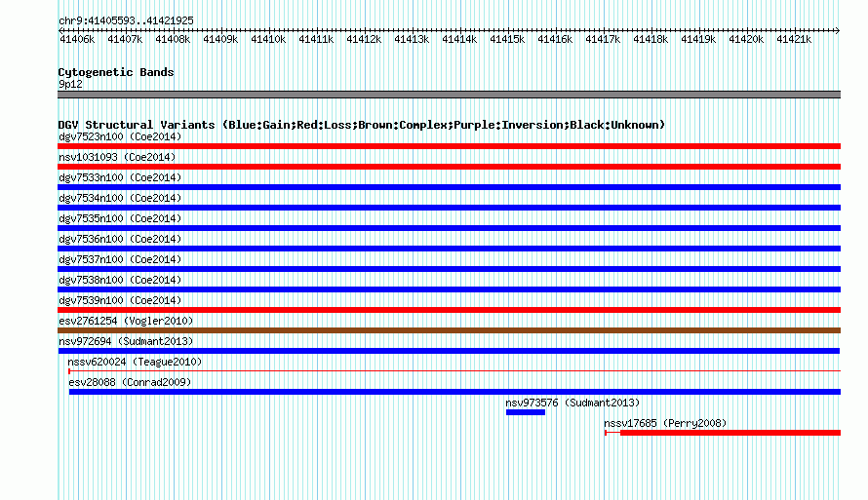Image resolution: width=868 pixels, height=500 pixels.
Task: Open the nsv1031093 (Coe2014) variant label
Action: pyautogui.click(x=117, y=157)
